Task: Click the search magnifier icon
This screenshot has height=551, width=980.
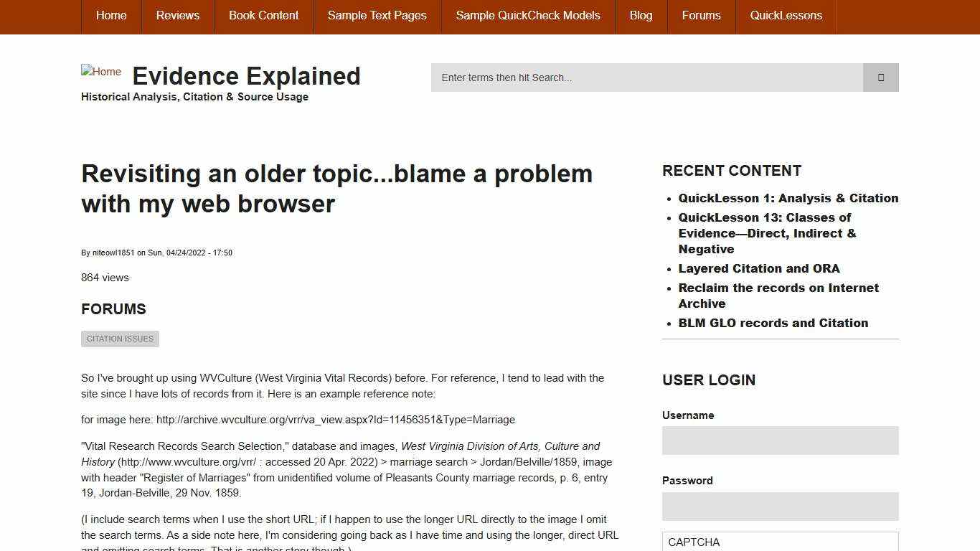Action: (880, 77)
